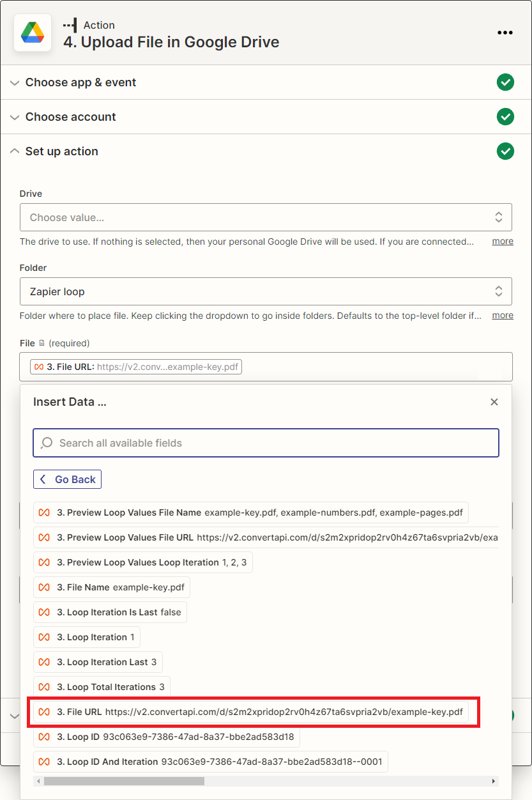Open the Folder dropdown showing Zapier loop
The height and width of the screenshot is (800, 532).
(x=266, y=291)
